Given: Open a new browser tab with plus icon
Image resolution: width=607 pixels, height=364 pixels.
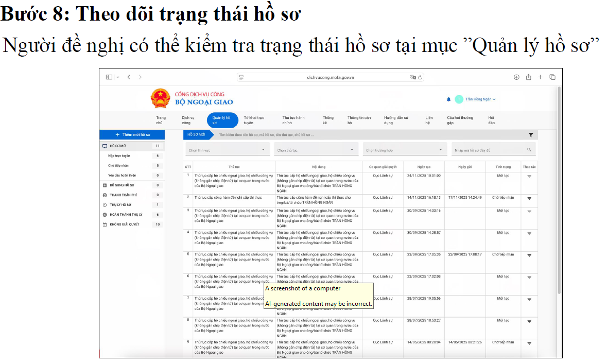Looking at the screenshot, I should 540,77.
